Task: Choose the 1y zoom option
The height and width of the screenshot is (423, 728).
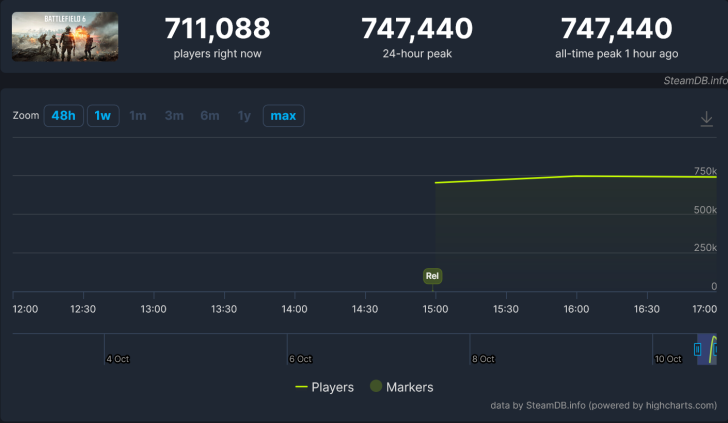Action: 244,116
